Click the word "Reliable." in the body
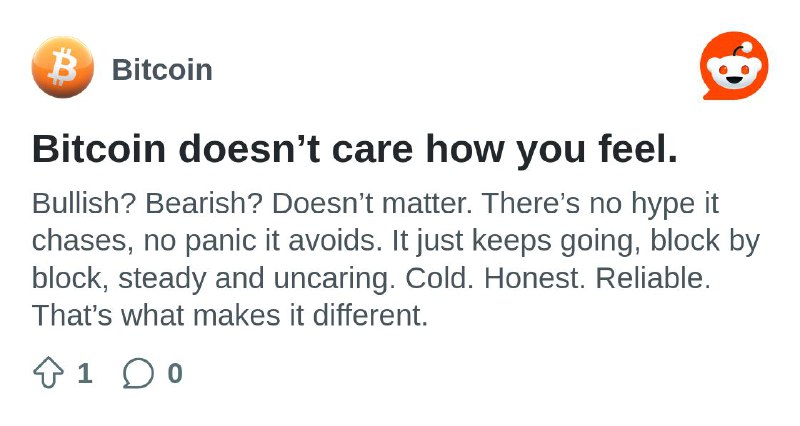Viewport: 800px width, 426px height. coord(653,279)
